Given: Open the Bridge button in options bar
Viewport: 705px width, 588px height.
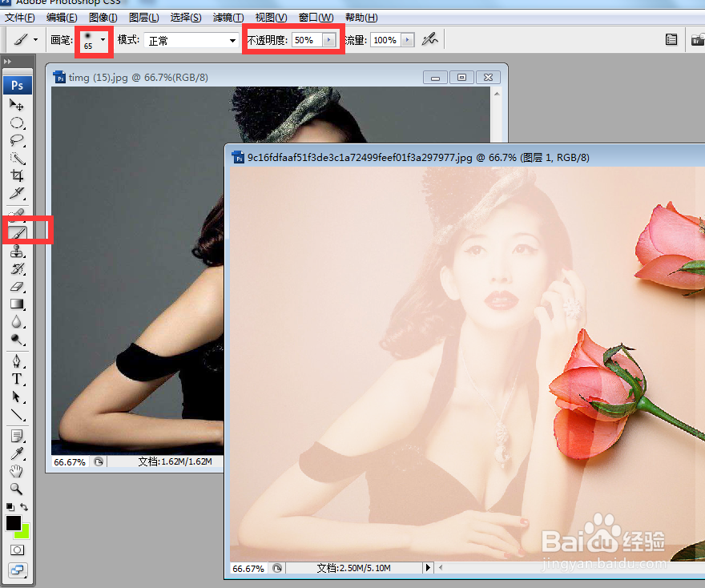Looking at the screenshot, I should [x=696, y=39].
